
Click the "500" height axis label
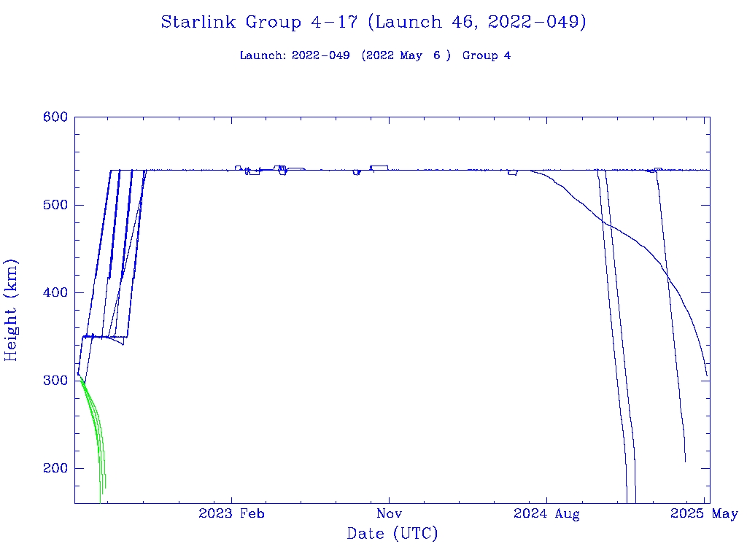pos(55,205)
